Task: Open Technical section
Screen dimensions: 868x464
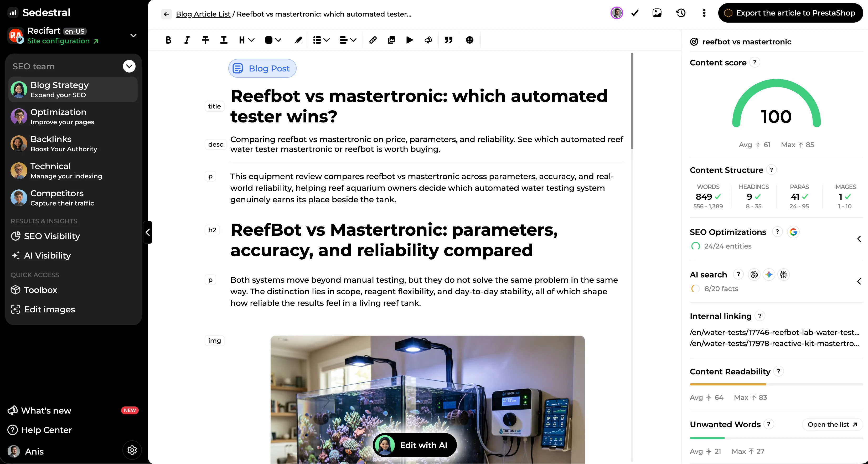Action: [x=73, y=171]
